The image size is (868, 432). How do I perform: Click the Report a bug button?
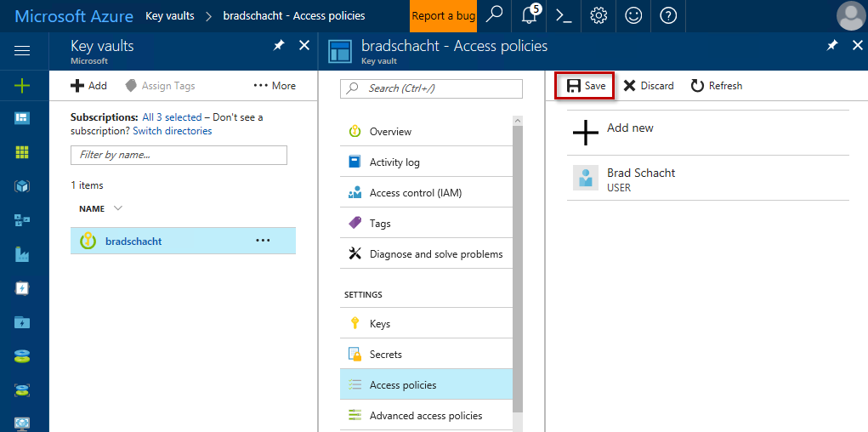(x=443, y=15)
